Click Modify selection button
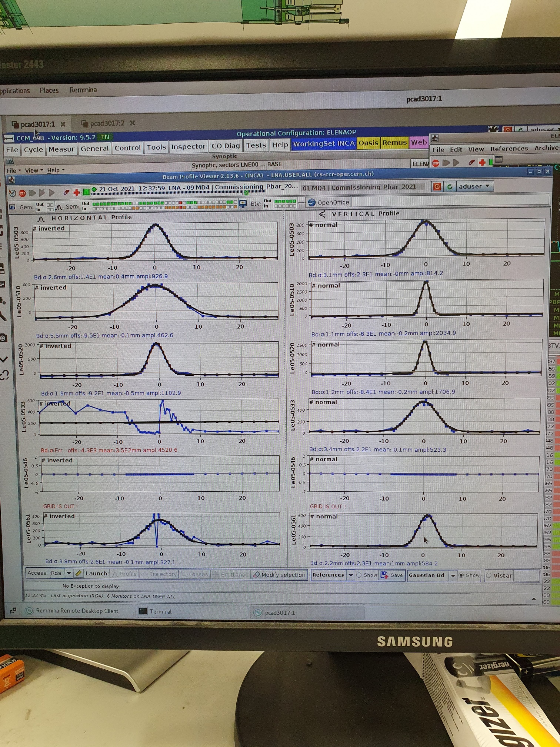The height and width of the screenshot is (747, 560). 280,575
